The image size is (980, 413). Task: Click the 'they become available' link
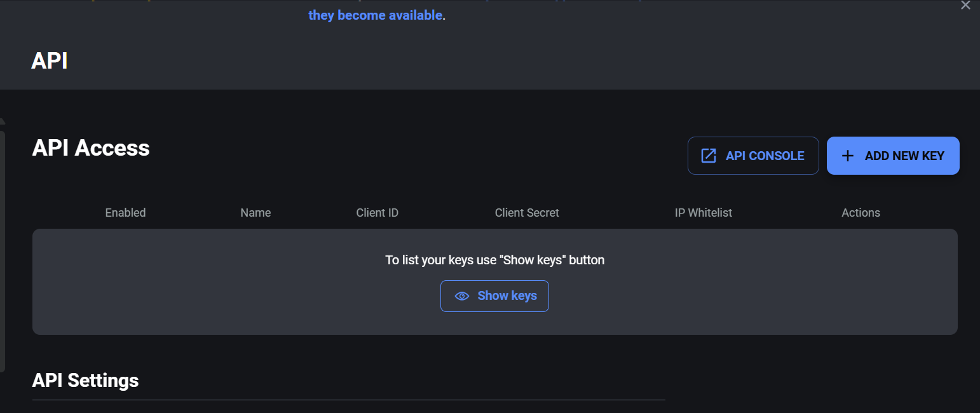(x=375, y=15)
